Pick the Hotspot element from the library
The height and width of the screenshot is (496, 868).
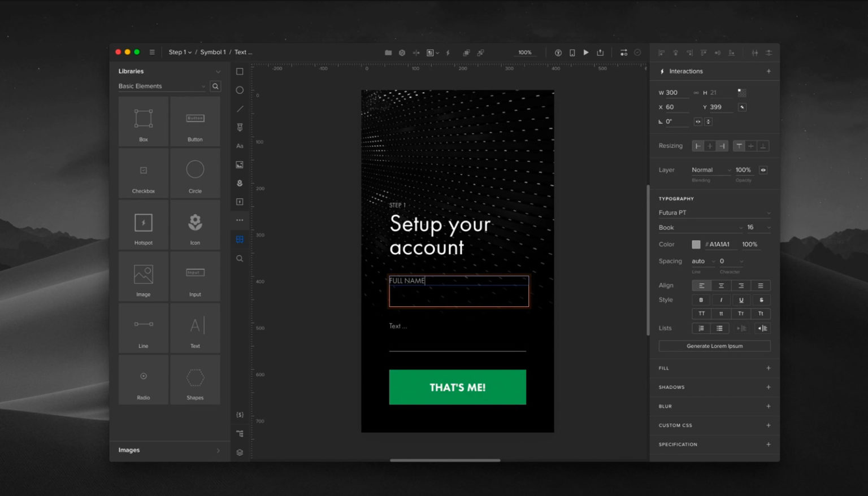[144, 225]
